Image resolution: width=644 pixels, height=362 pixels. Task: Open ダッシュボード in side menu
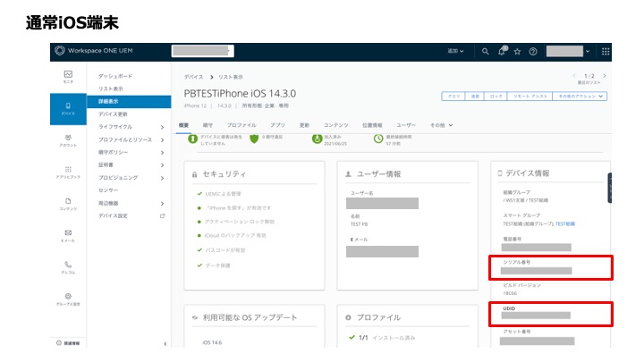click(115, 76)
